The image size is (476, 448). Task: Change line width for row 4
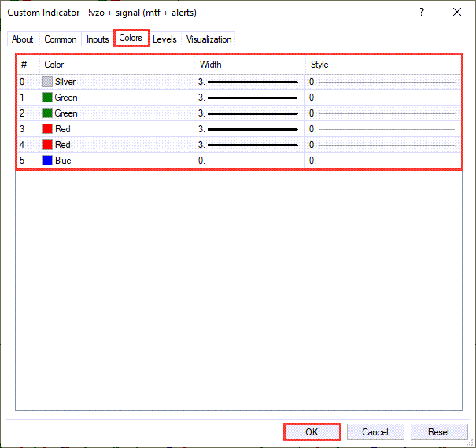click(249, 145)
